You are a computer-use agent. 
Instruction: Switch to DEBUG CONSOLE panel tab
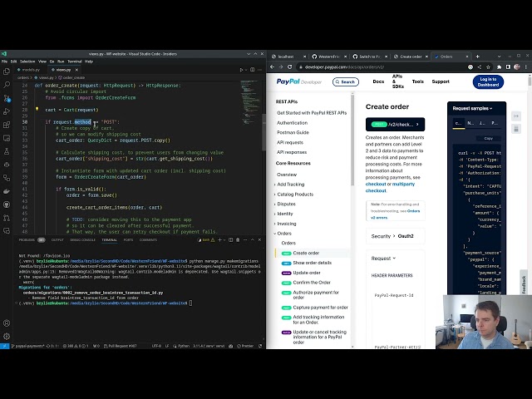tap(82, 240)
